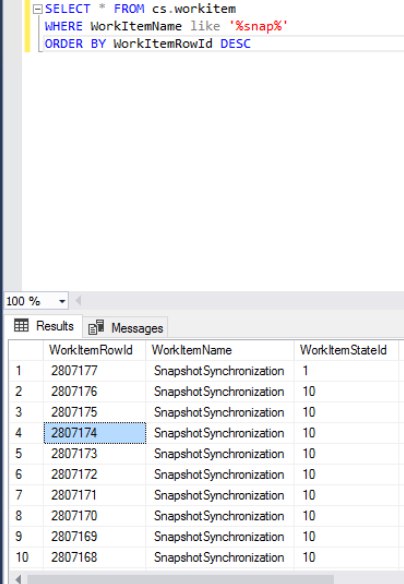Place cursor on ORDER BY keyword
404x584 pixels.
75,44
